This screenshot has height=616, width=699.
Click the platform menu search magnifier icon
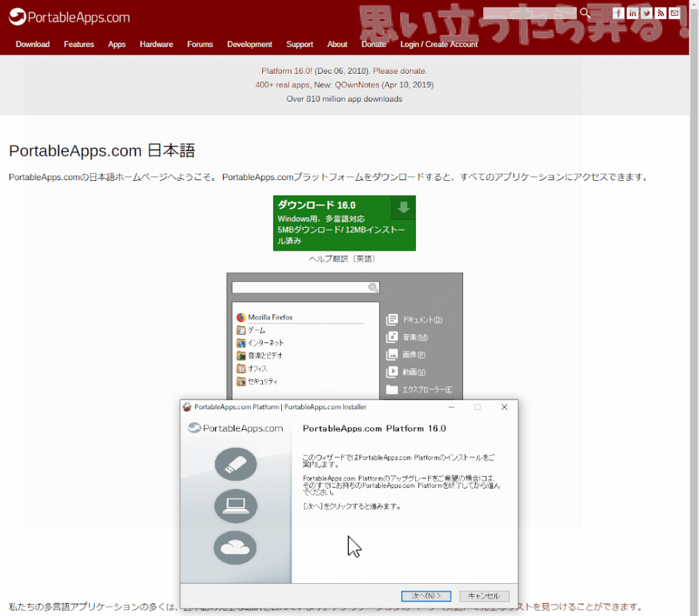(x=373, y=287)
